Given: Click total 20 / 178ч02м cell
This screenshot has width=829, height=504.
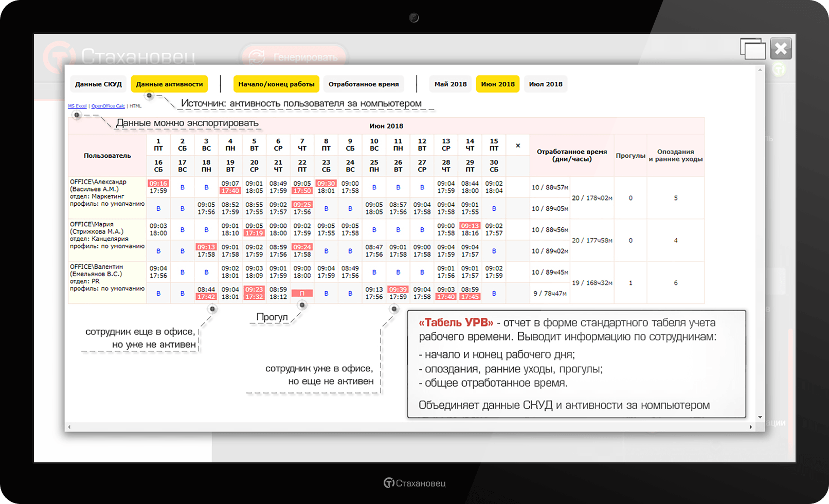Looking at the screenshot, I should tap(592, 198).
